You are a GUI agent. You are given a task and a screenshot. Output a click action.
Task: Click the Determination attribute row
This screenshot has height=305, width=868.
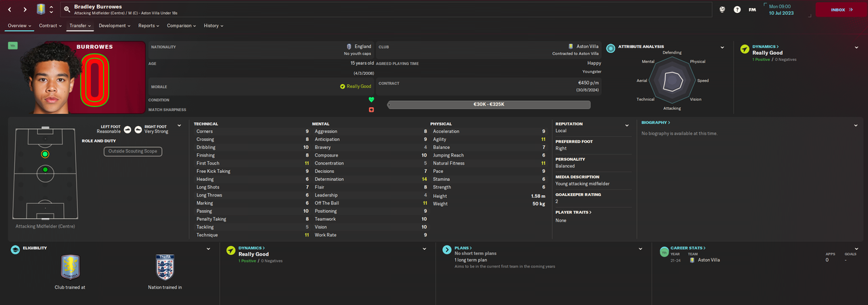(x=370, y=179)
